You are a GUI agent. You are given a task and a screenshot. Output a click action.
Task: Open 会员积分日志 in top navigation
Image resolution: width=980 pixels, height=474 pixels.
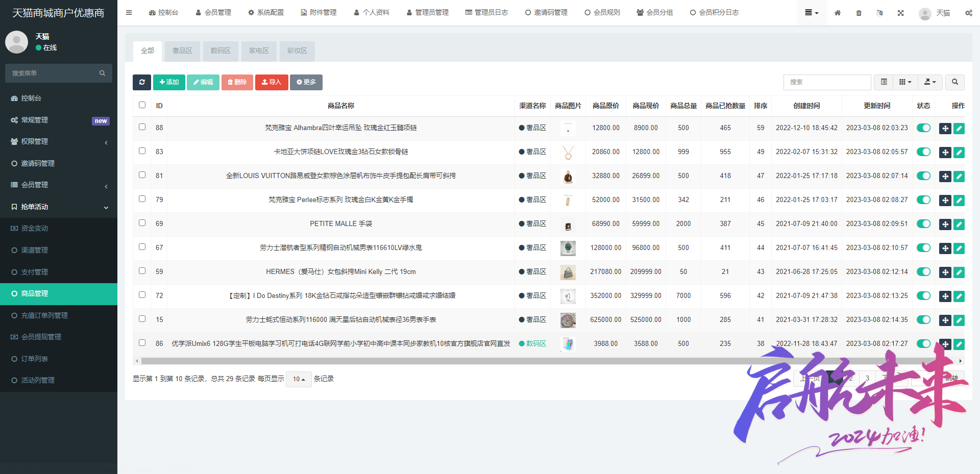point(714,13)
